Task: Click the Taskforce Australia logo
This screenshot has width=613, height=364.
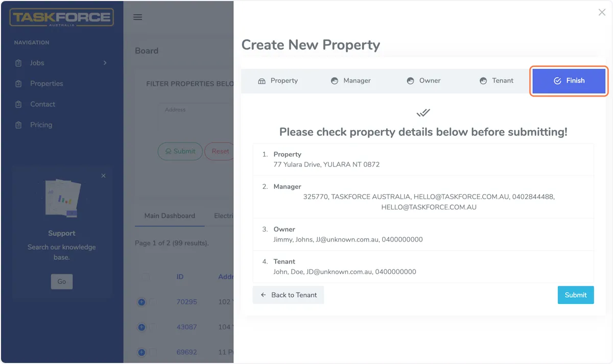Action: point(62,17)
